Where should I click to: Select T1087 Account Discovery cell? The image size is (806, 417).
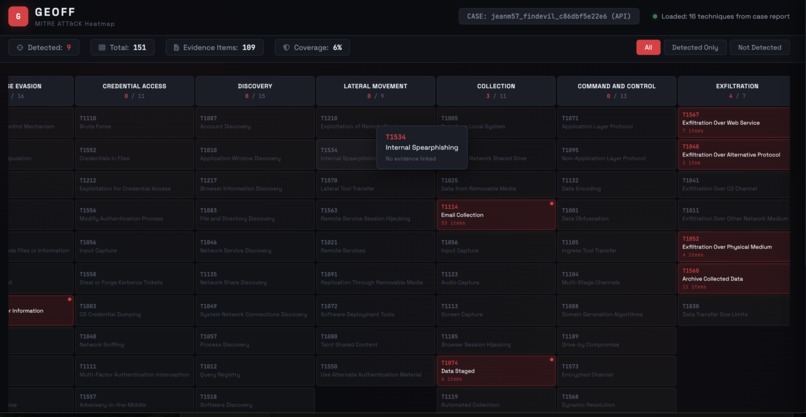[255, 122]
